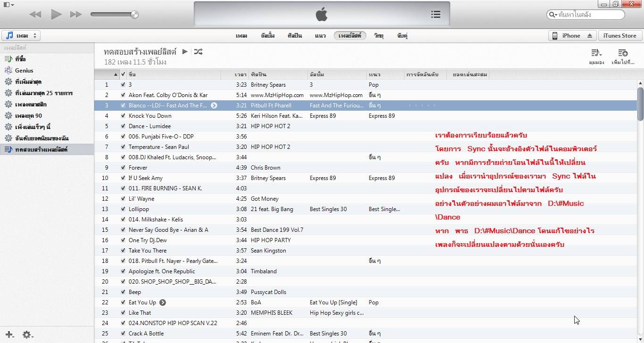Switch to the เพลย์ลิสต์ tab

350,36
